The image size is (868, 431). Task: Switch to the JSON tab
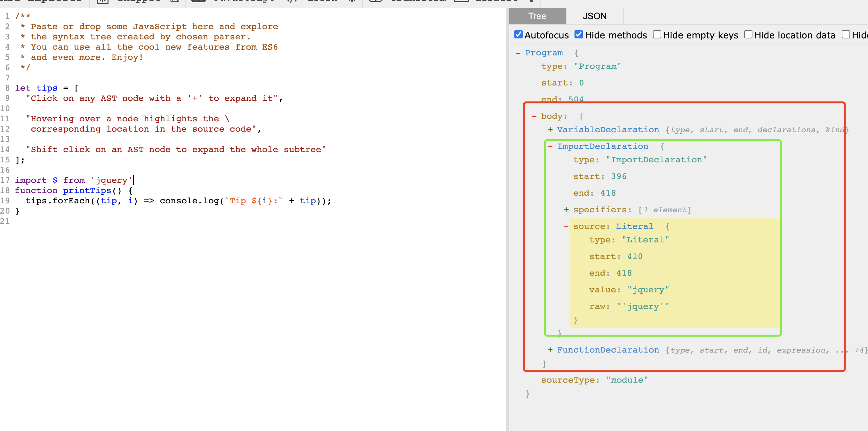point(594,16)
